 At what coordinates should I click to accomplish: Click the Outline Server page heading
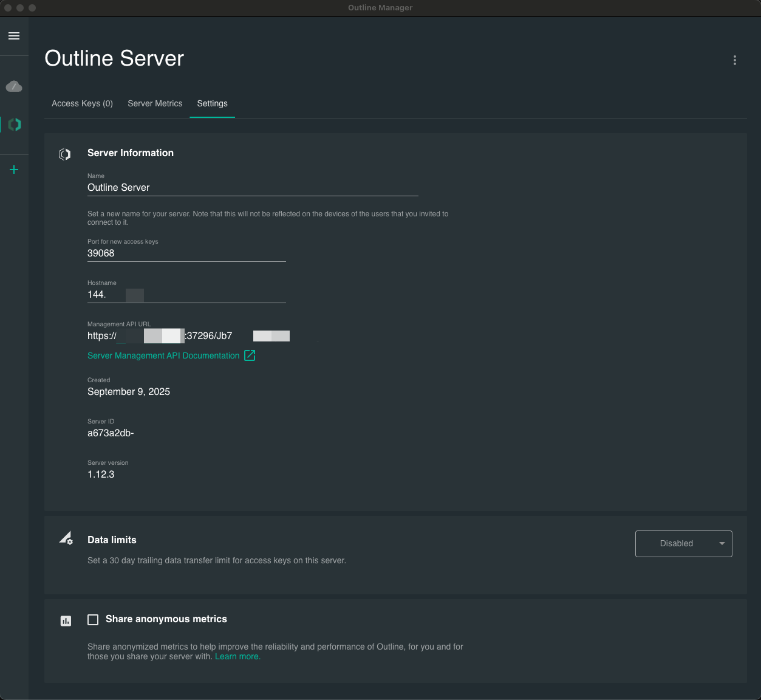tap(114, 58)
